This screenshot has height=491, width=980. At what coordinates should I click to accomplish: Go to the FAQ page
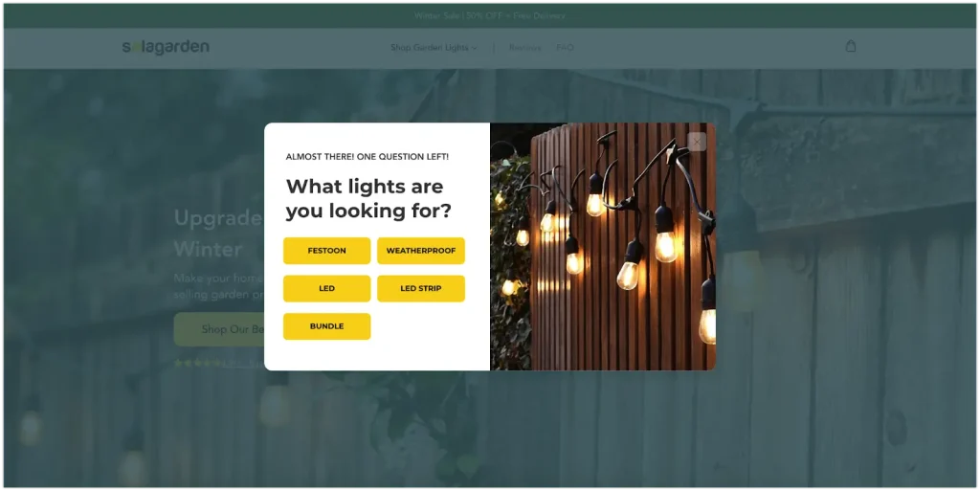[565, 48]
